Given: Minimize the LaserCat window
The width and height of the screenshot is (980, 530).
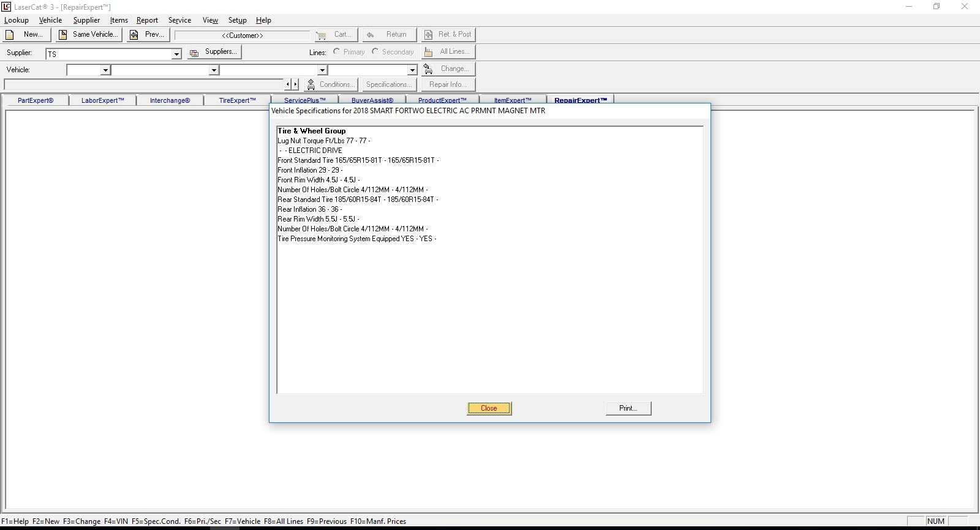Looking at the screenshot, I should pos(909,7).
